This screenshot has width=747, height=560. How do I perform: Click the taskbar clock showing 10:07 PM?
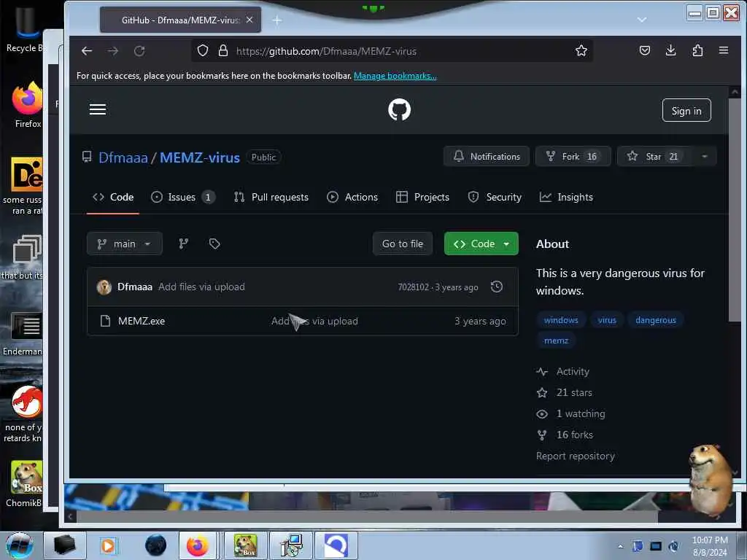710,545
